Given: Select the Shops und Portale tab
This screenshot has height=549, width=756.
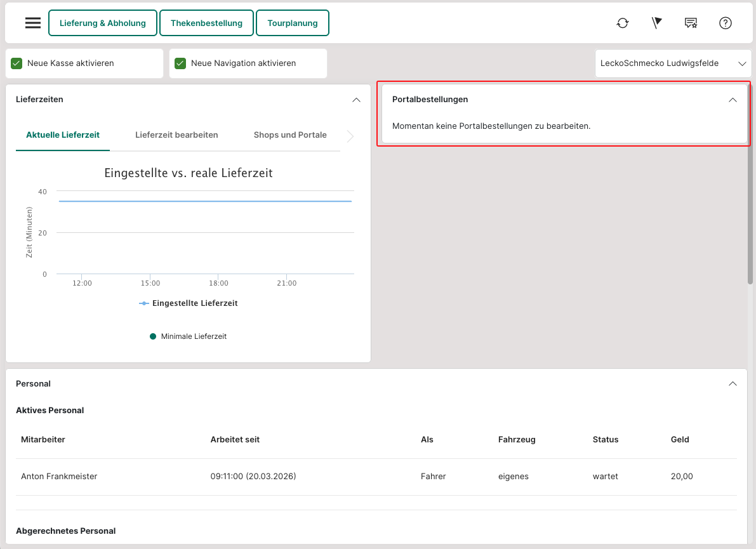Looking at the screenshot, I should point(290,135).
